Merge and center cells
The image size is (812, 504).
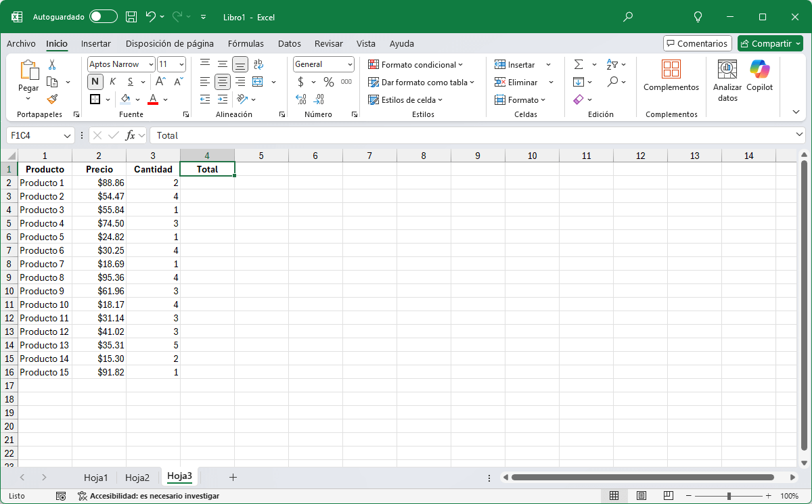(x=258, y=82)
